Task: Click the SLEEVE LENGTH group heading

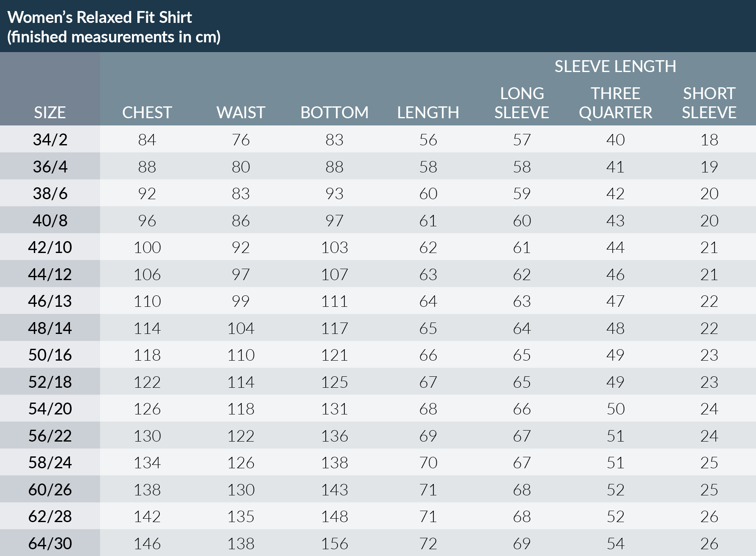Action: click(x=615, y=67)
